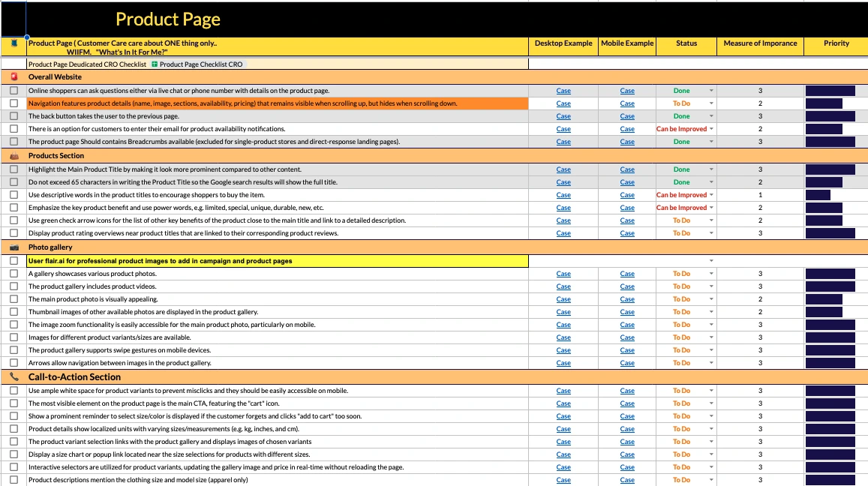Open Mobile Example Case link for Breadcrumbs row
Image resolution: width=868 pixels, height=486 pixels.
click(x=627, y=142)
